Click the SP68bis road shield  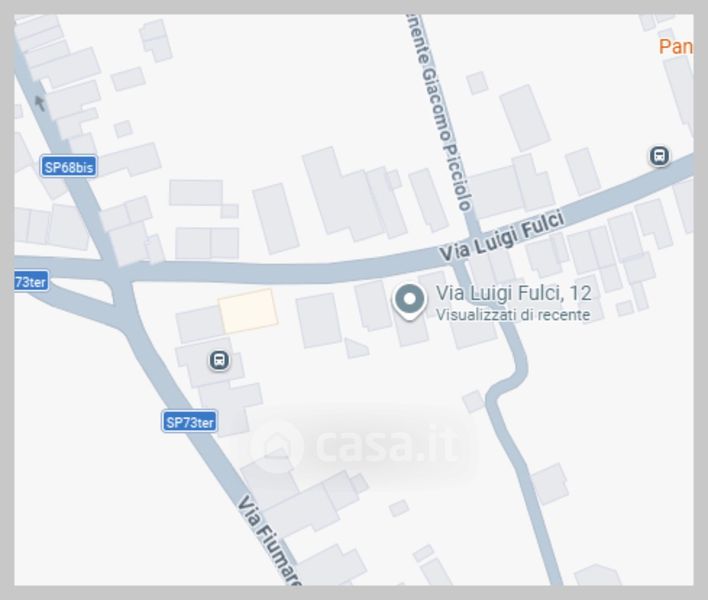[x=69, y=167]
